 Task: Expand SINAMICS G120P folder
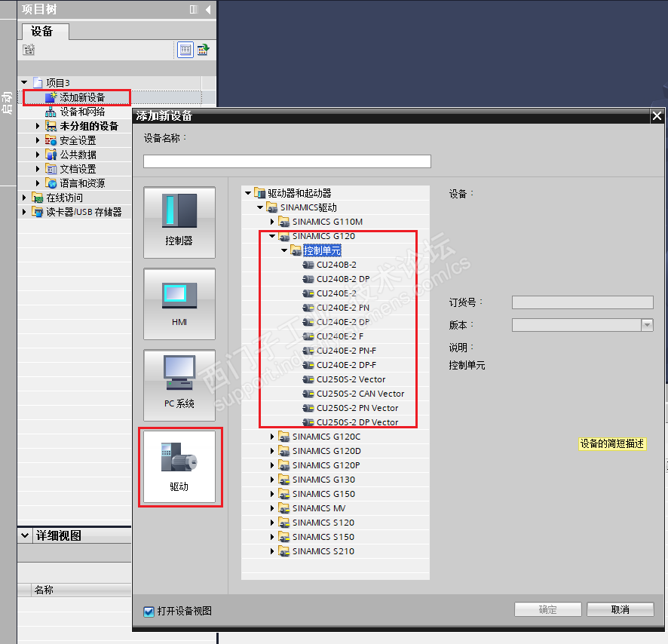click(x=272, y=465)
